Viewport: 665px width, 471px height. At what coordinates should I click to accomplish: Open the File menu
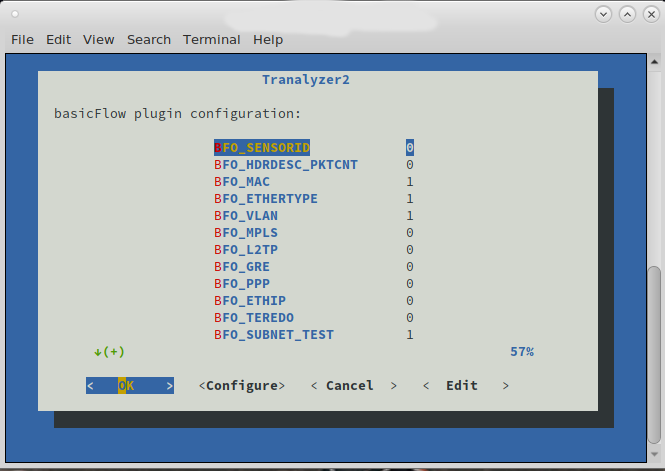click(22, 39)
